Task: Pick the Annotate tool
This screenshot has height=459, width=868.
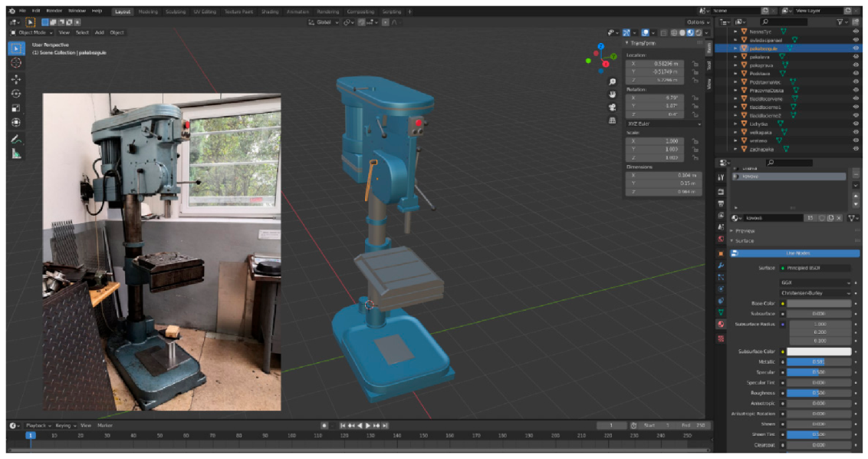Action: coord(15,139)
